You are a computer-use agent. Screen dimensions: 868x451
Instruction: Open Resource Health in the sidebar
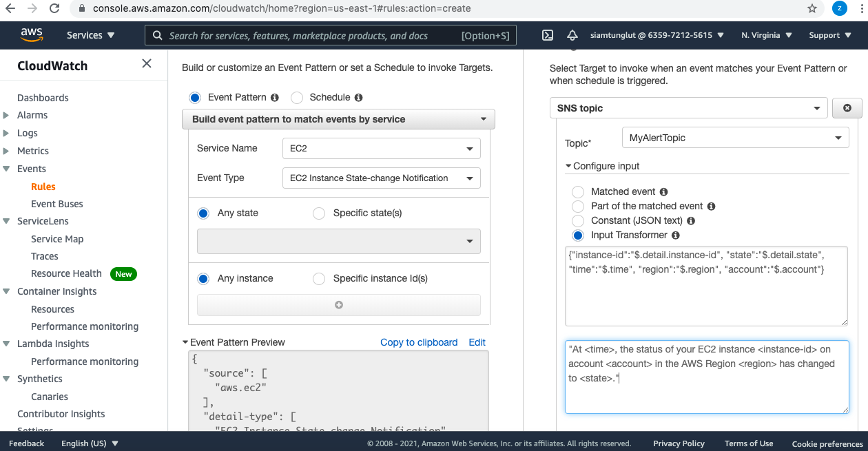pos(66,273)
